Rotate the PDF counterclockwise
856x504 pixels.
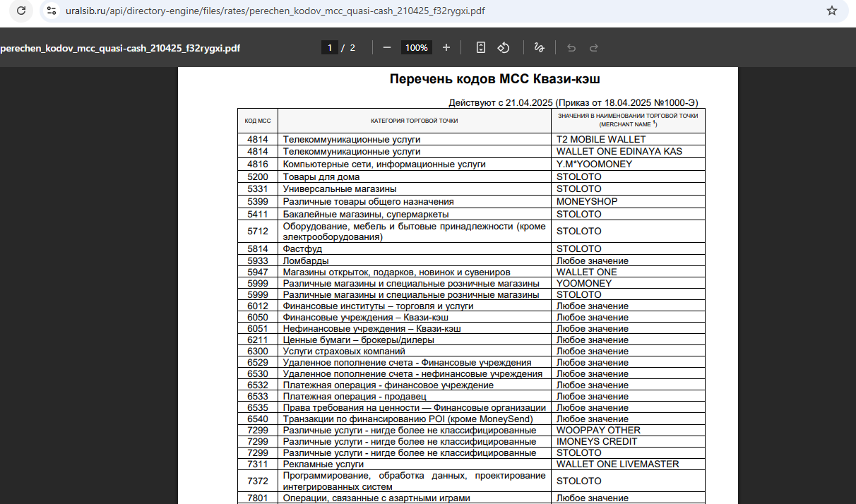click(x=504, y=47)
